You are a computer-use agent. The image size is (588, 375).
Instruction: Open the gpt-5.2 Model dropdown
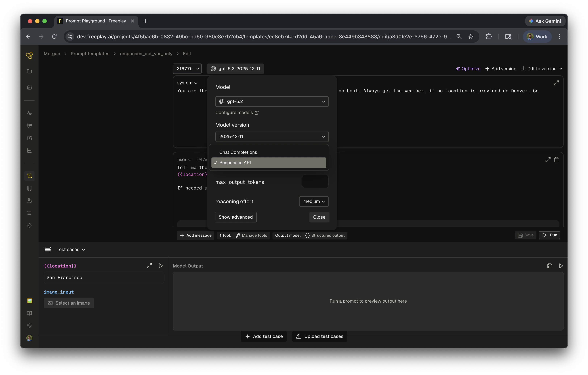click(x=272, y=101)
